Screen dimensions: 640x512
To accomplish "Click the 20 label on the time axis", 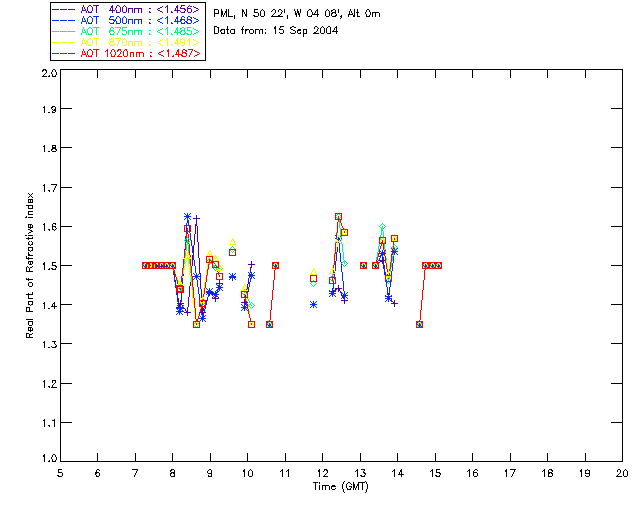I will tap(622, 473).
